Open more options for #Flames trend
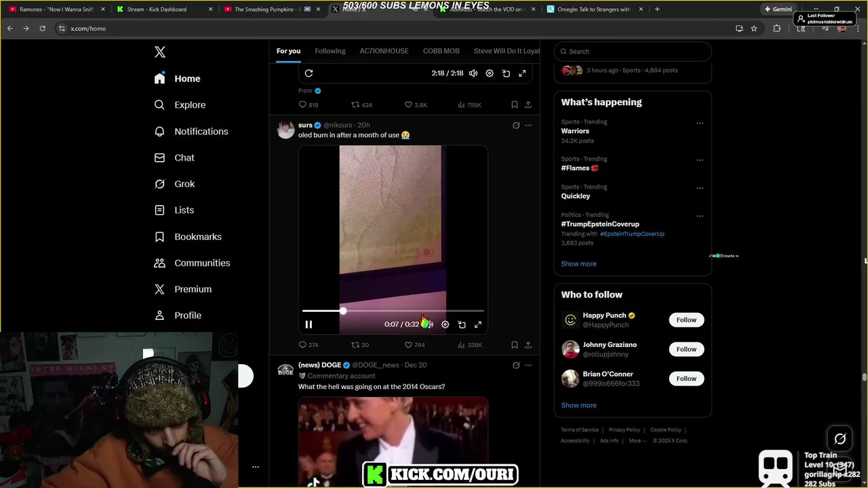Screen dimensions: 868x488 tap(700, 161)
